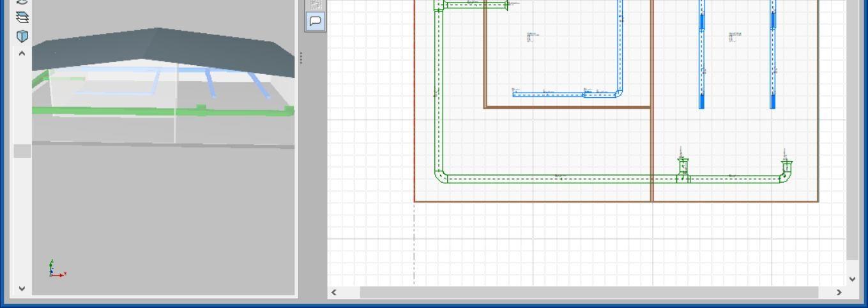This screenshot has height=308, width=868.
Task: Select the dark roof in the 3D preview
Action: point(160,48)
